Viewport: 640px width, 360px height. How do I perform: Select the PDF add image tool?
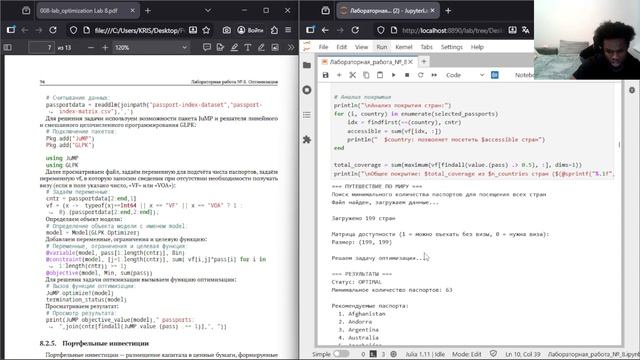(275, 48)
